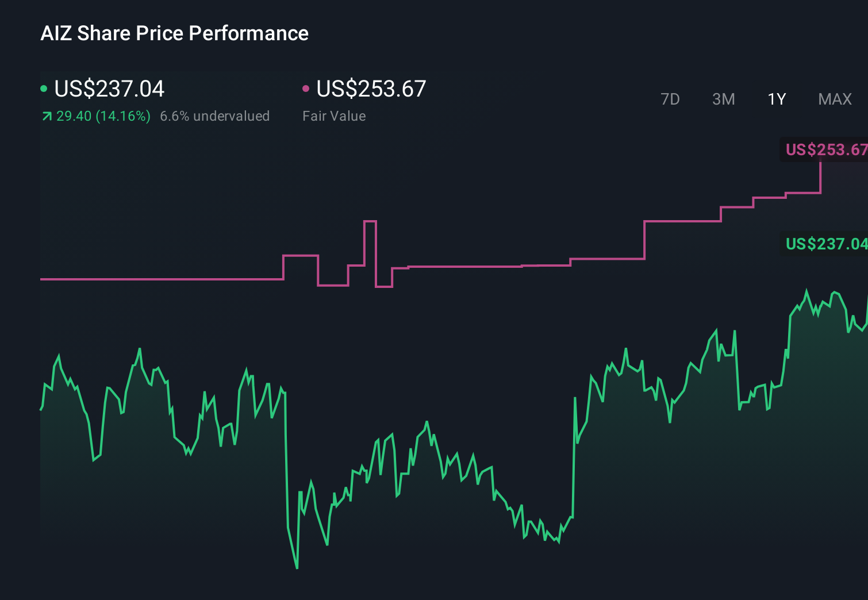This screenshot has height=600, width=868.
Task: Switch to the MAX time range
Action: click(x=835, y=99)
